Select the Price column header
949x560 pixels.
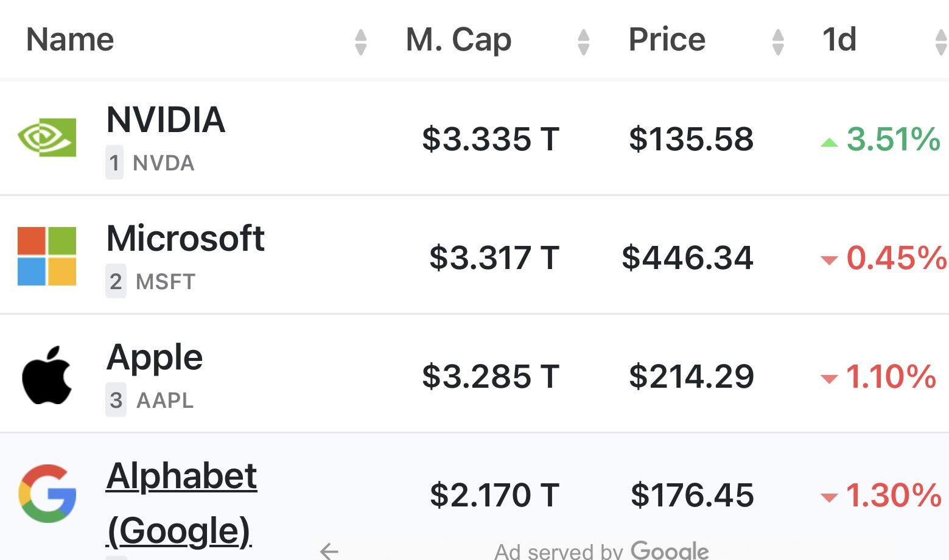pyautogui.click(x=667, y=40)
